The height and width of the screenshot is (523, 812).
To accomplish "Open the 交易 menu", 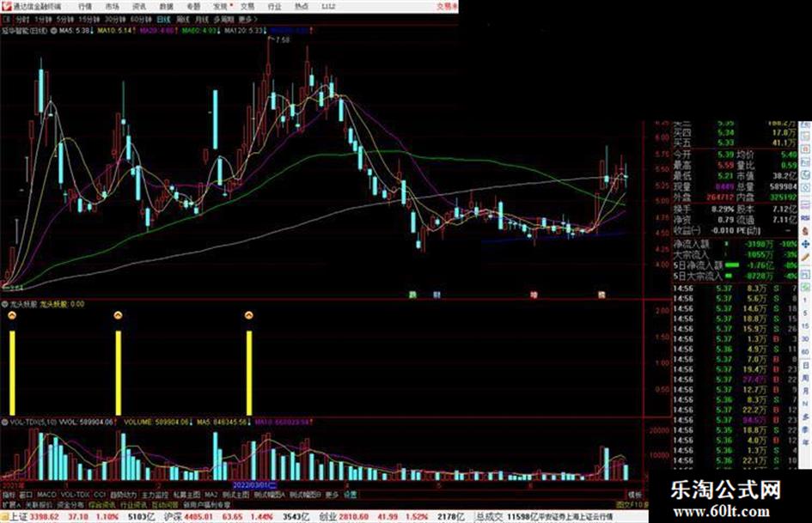I will point(247,6).
